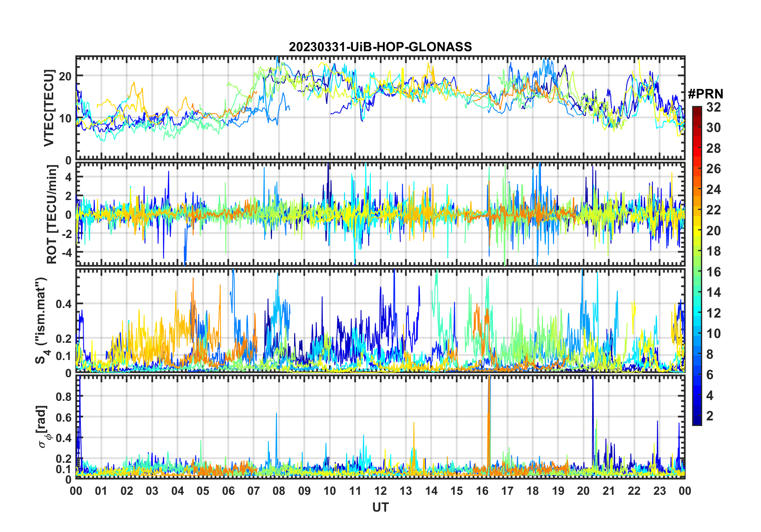Click the 06 hour tick label on UT axis

(x=228, y=491)
